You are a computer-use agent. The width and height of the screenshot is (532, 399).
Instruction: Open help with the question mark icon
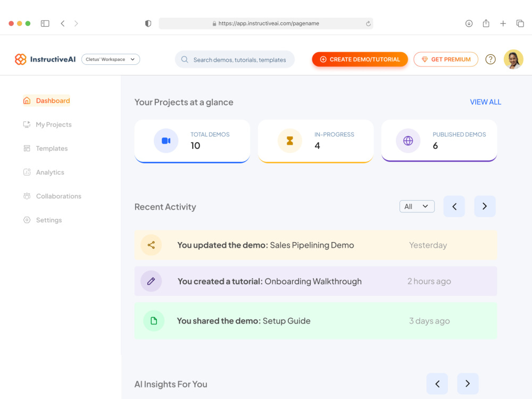(491, 60)
